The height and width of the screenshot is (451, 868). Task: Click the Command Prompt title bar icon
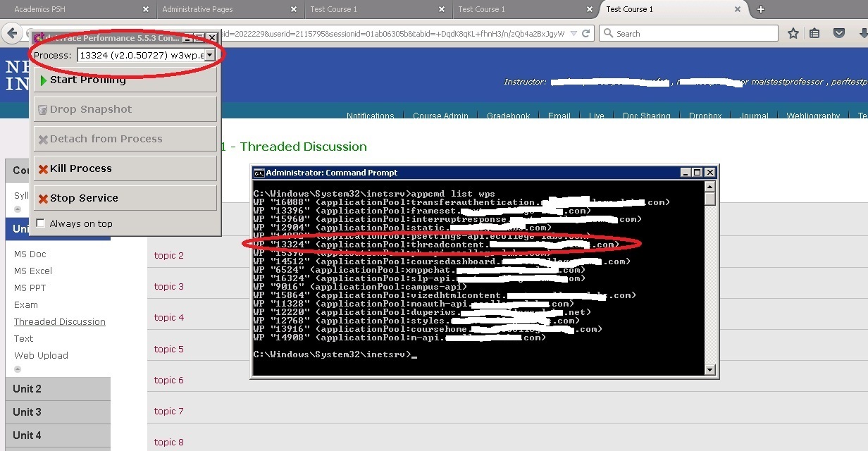258,172
